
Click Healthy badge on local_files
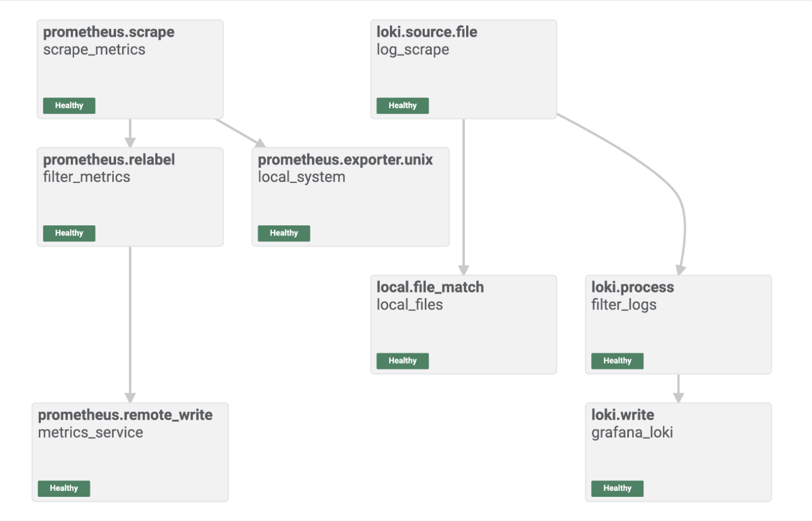[403, 361]
